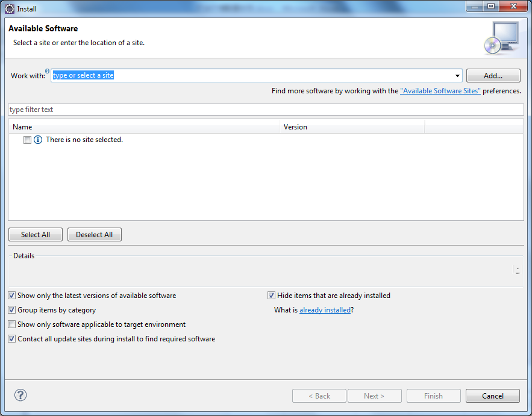Open the Work with site dropdown arrow

click(457, 76)
